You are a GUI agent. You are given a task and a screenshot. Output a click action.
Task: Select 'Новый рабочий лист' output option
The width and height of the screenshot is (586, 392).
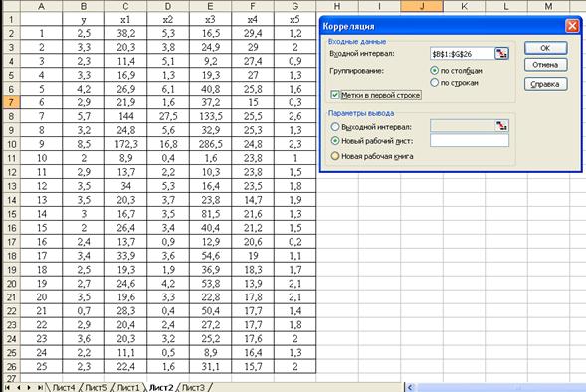(335, 141)
